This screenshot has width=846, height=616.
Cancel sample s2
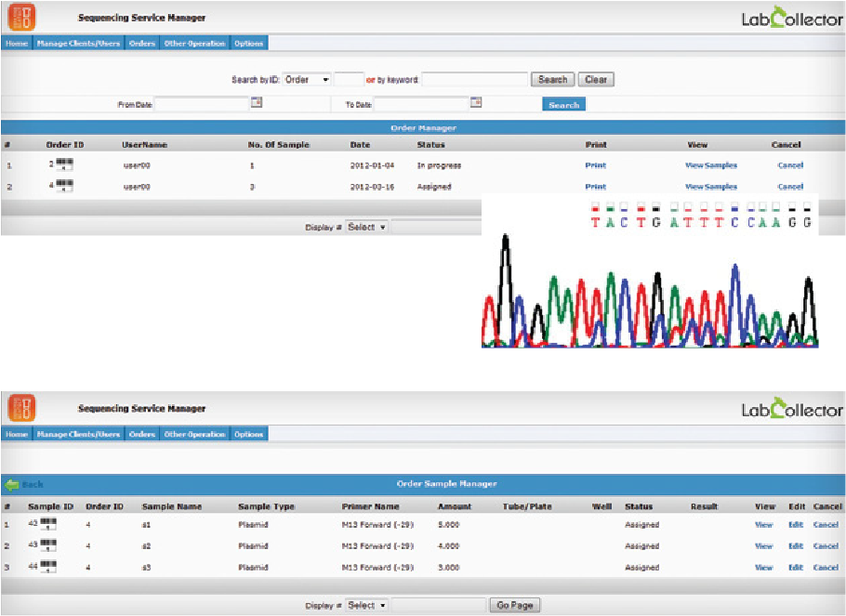(826, 546)
